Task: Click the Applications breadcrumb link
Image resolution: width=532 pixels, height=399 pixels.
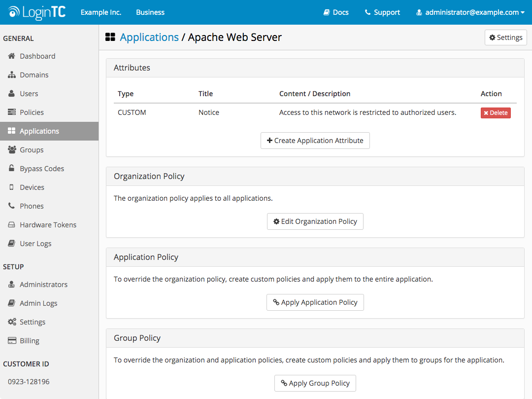Action: pos(149,37)
